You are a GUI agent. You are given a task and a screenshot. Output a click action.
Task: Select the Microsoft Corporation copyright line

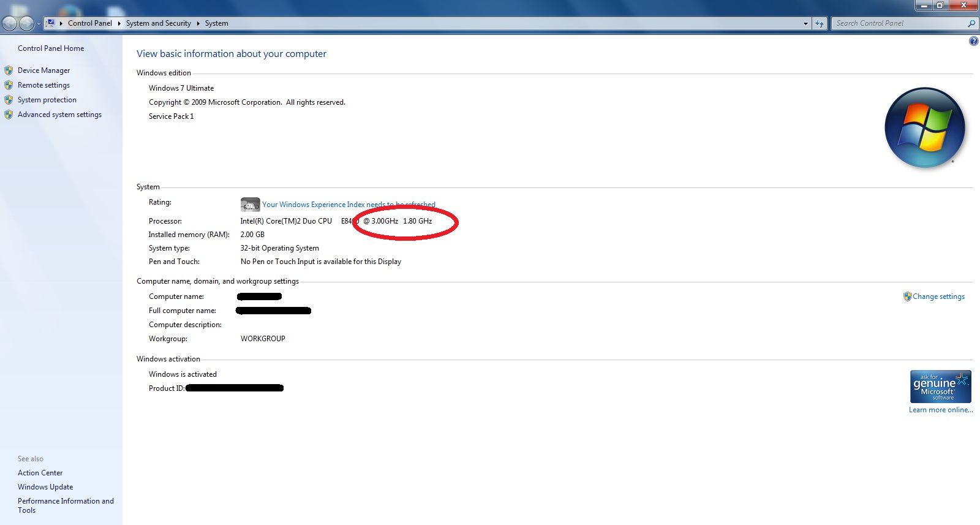click(x=247, y=102)
